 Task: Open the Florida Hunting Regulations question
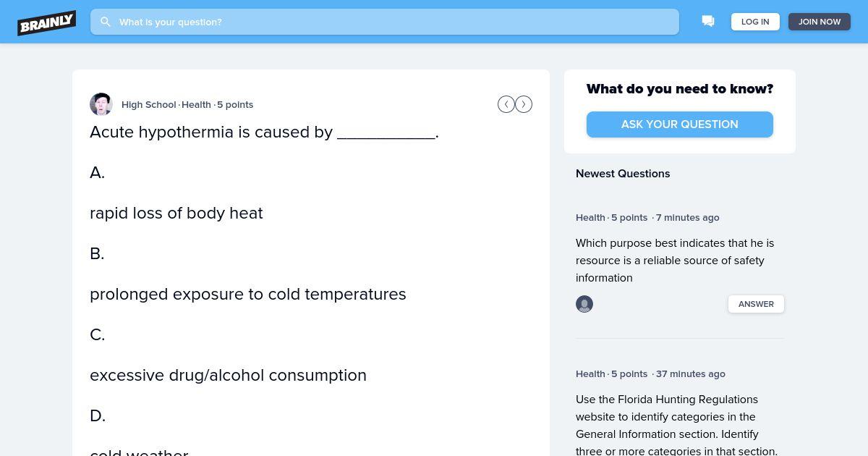tap(677, 426)
